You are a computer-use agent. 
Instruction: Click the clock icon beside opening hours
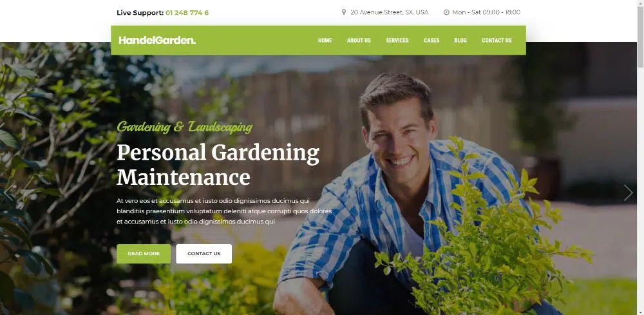click(x=446, y=12)
